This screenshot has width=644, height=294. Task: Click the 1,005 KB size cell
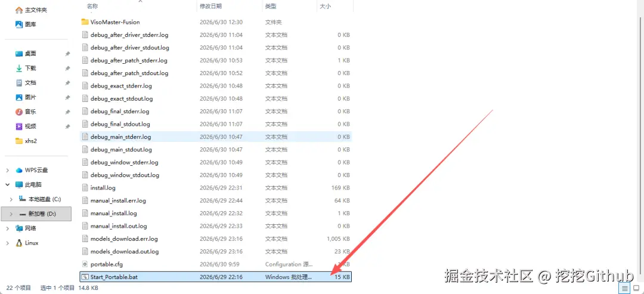coord(338,239)
